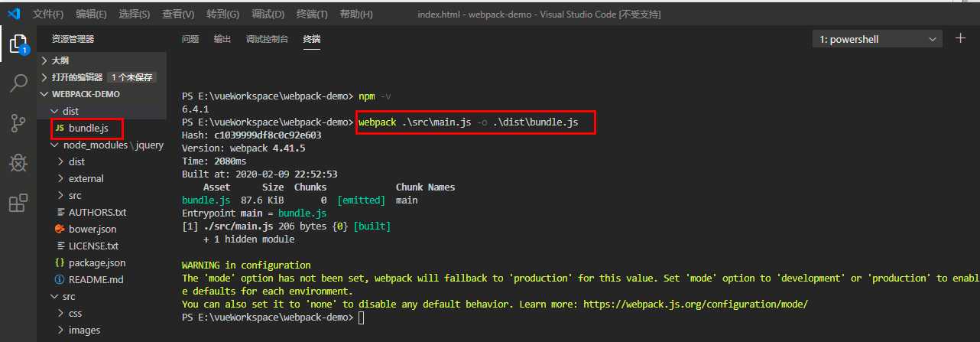Image resolution: width=980 pixels, height=342 pixels.
Task: Open the 选择(S) menu
Action: coord(135,15)
